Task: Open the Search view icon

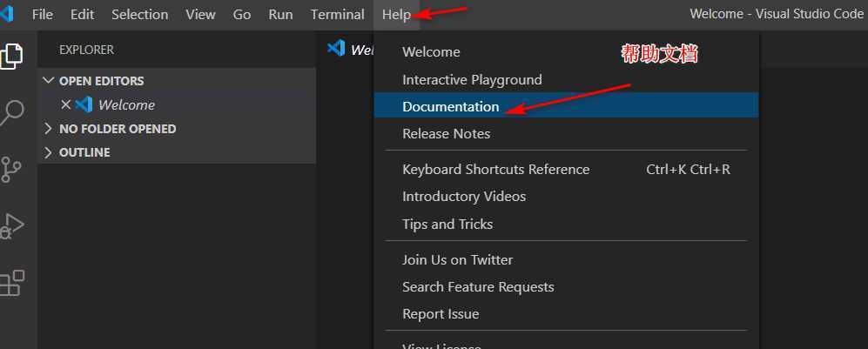Action: 11,113
